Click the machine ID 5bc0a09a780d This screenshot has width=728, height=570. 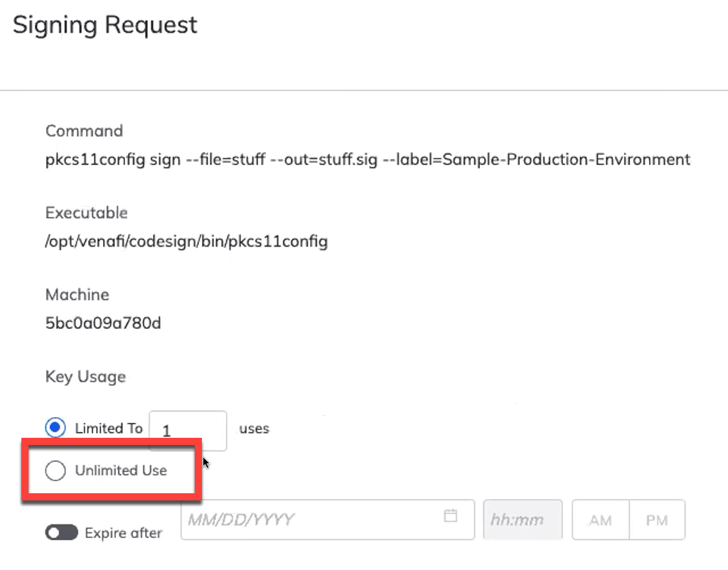click(x=103, y=323)
